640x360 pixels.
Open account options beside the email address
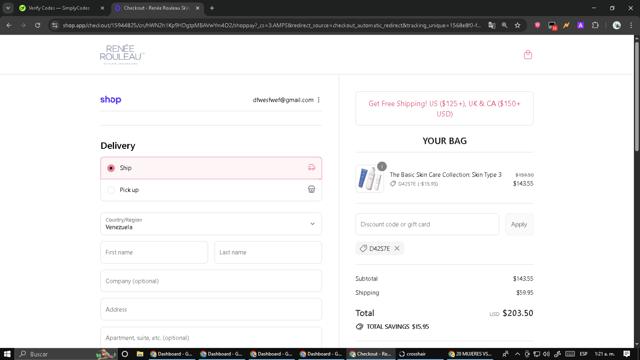pos(318,100)
